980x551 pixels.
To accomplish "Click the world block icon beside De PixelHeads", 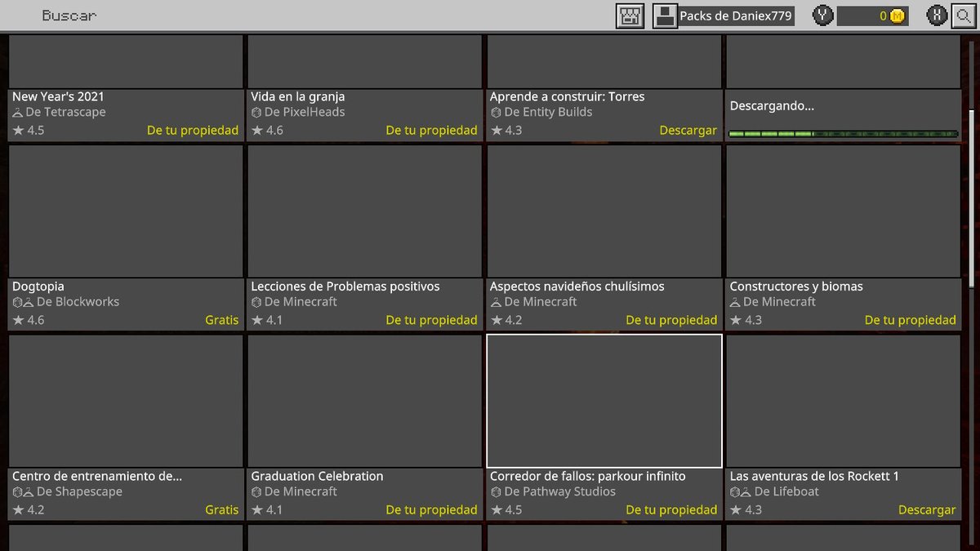I will [256, 113].
